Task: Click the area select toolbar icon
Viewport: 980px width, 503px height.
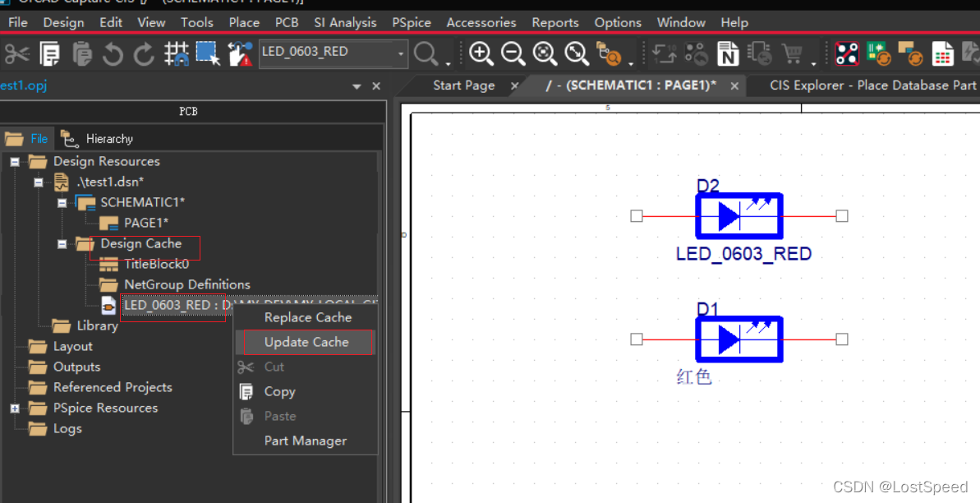Action: tap(207, 54)
